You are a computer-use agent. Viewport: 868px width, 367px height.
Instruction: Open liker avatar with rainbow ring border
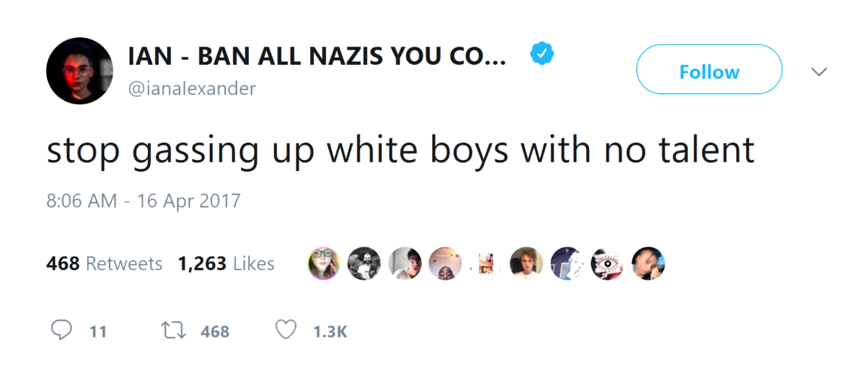pos(324,263)
